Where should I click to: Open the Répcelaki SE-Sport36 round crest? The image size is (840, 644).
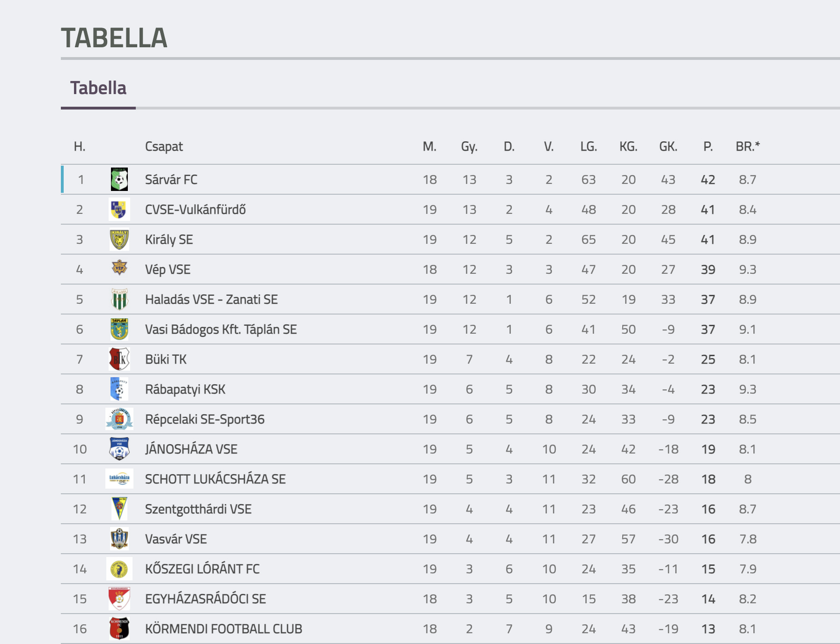[119, 419]
